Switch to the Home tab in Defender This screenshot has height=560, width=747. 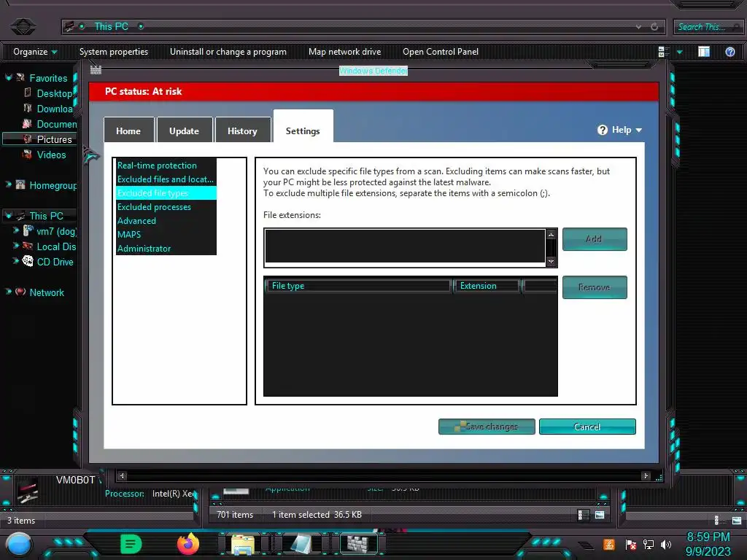pos(128,130)
